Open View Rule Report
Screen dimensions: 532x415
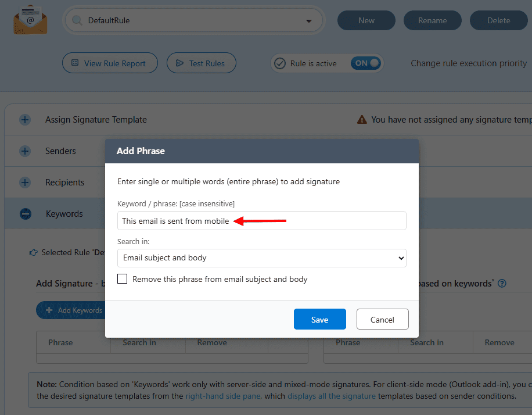point(110,63)
